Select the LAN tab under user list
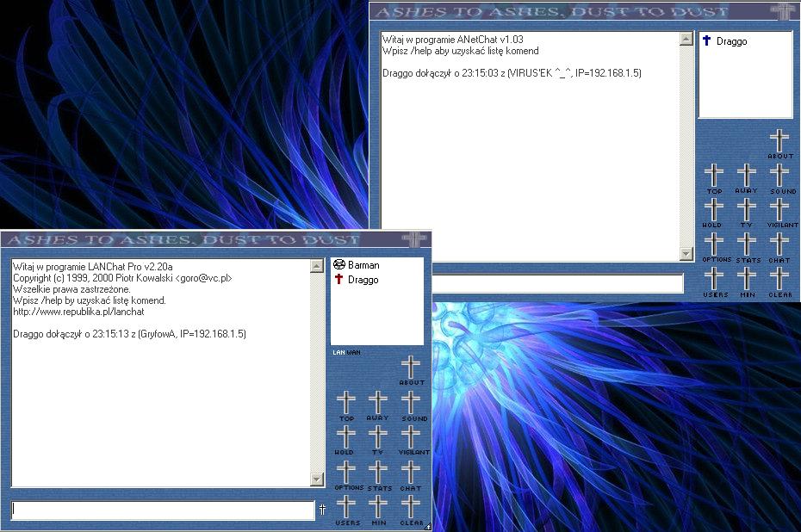The width and height of the screenshot is (801, 532). coord(338,352)
